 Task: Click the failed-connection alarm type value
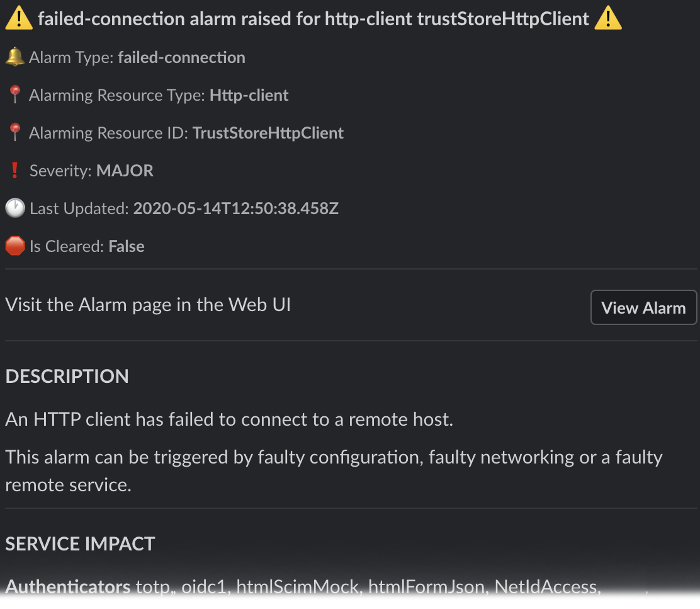tap(181, 57)
